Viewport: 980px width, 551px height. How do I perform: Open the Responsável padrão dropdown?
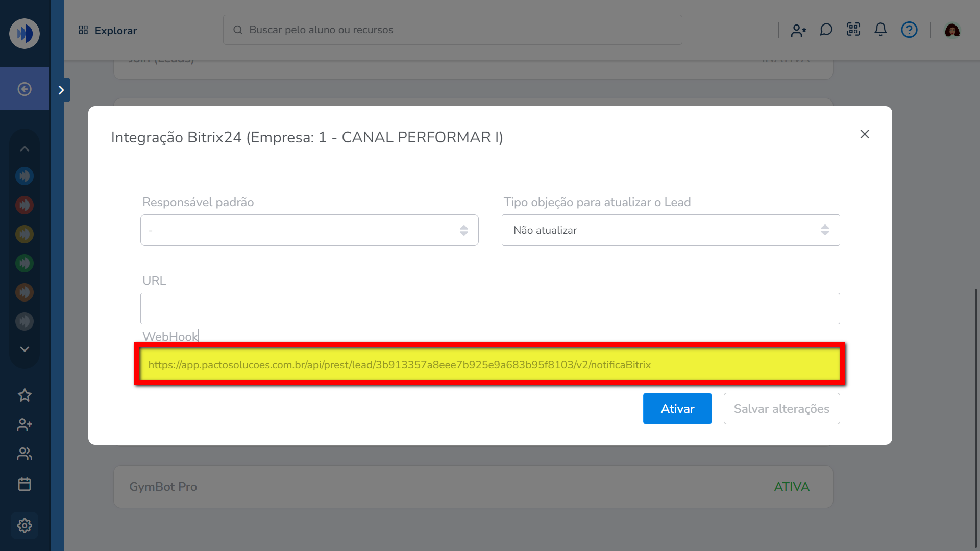coord(309,230)
